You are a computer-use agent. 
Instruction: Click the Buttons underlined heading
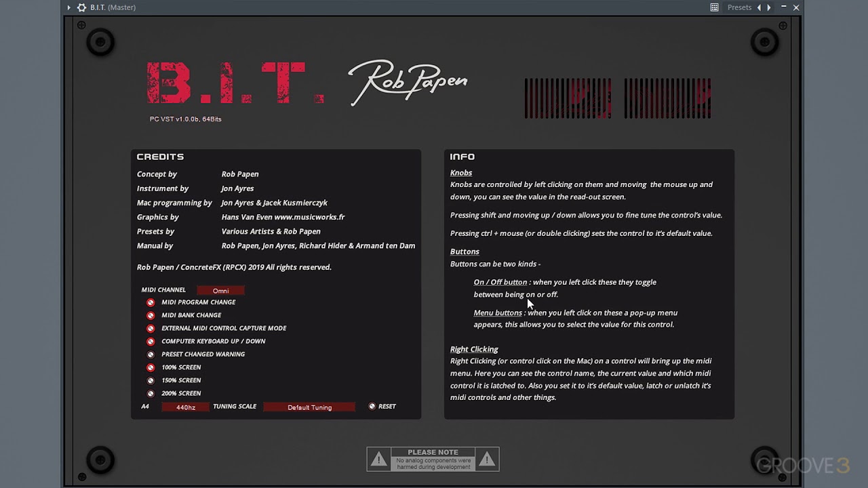tap(465, 251)
